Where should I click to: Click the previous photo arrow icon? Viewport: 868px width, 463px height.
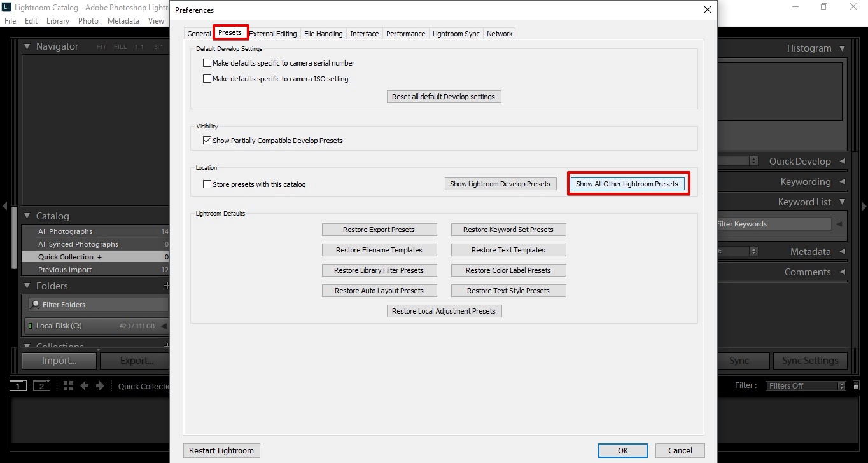click(86, 385)
